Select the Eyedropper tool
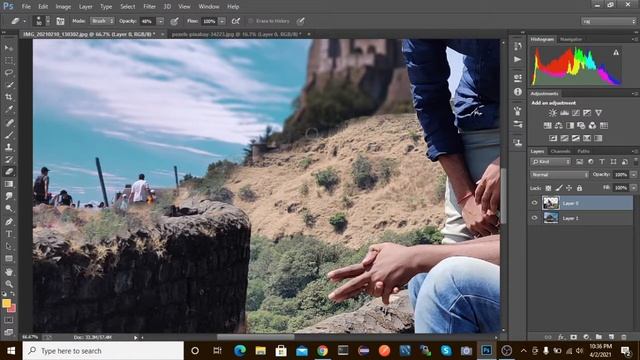 9,109
